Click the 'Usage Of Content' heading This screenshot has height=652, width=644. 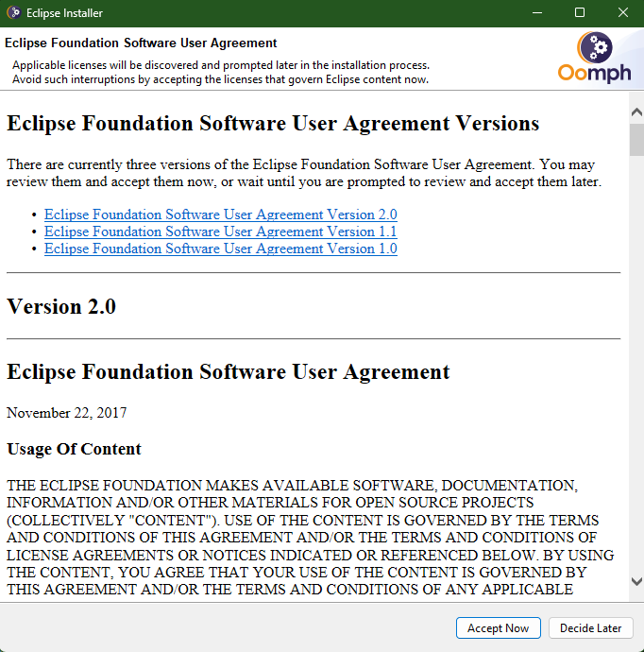pyautogui.click(x=74, y=449)
